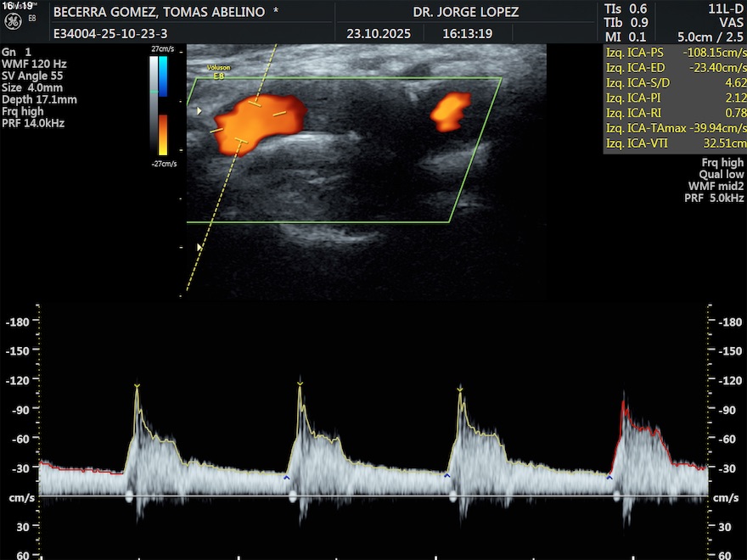Click the lower depth arrow marker

tap(199, 247)
